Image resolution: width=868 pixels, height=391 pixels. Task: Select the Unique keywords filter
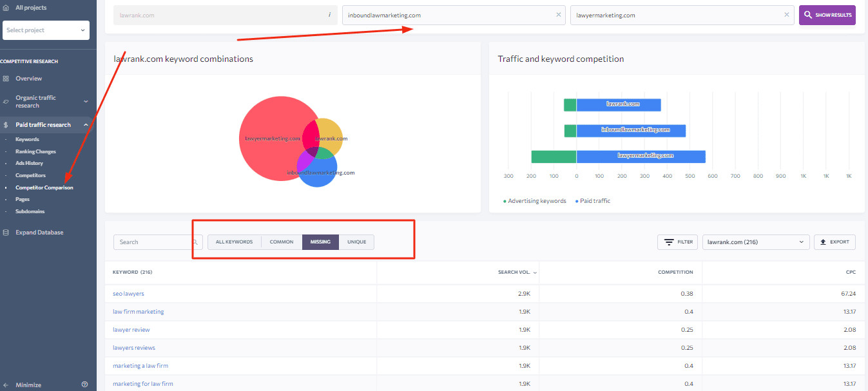click(356, 242)
